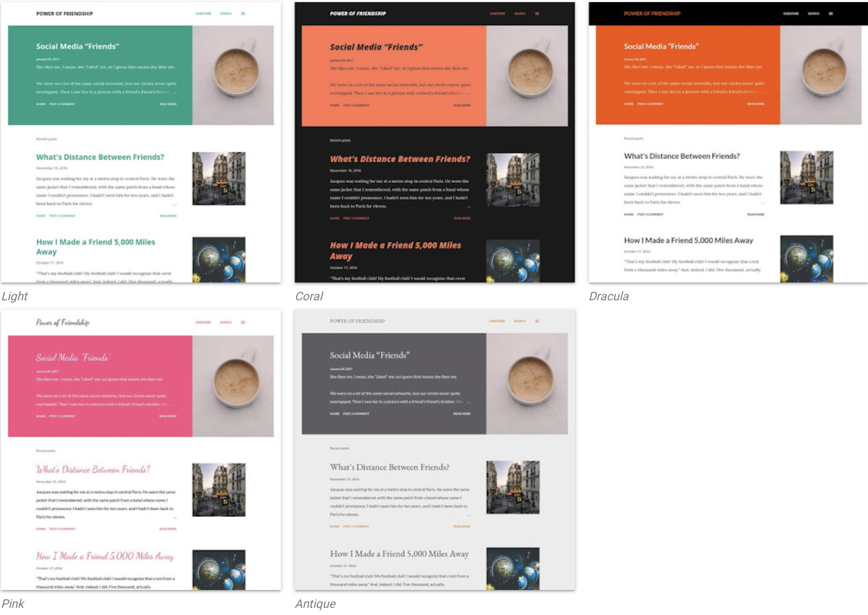
Task: Choose the Dracula theme preview
Action: 728,142
